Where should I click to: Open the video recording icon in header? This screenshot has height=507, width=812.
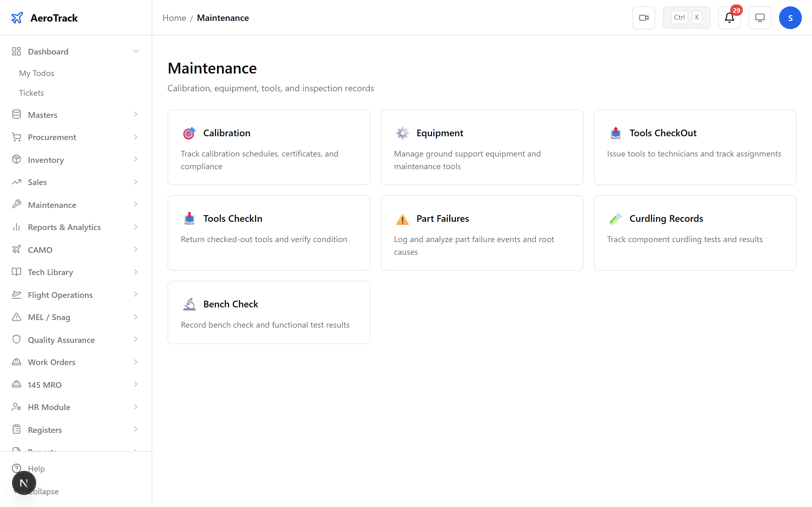[x=644, y=17]
